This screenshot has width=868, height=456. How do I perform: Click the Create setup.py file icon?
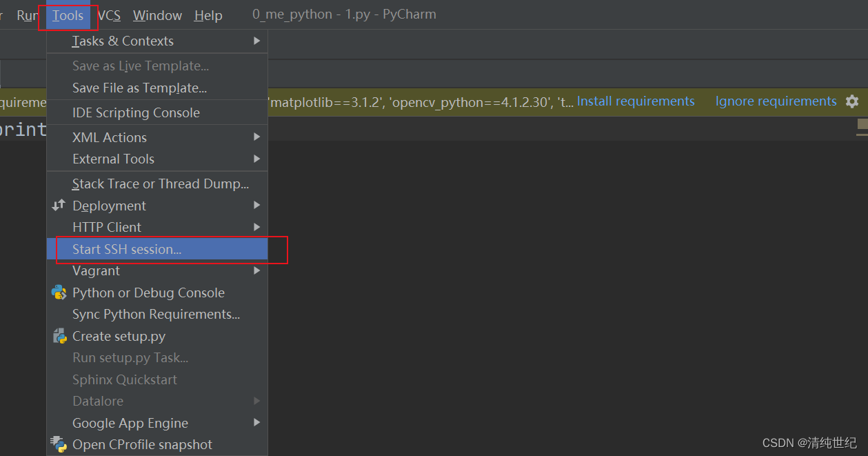[59, 336]
